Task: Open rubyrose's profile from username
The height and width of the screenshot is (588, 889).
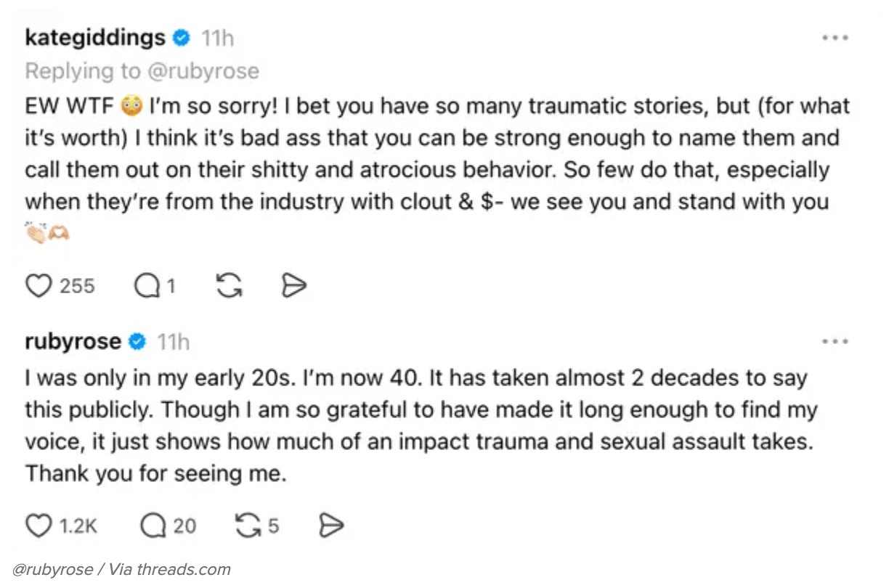Action: [73, 341]
